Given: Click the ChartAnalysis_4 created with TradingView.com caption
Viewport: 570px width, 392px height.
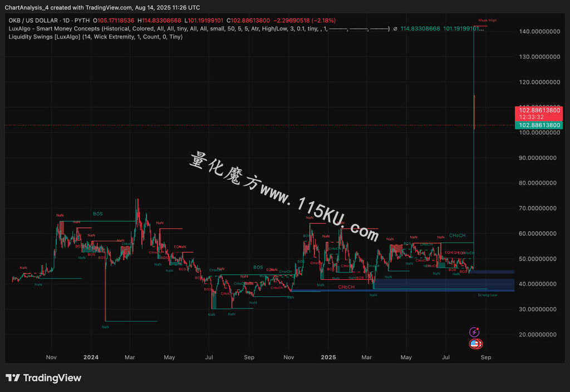Looking at the screenshot, I should click(102, 8).
